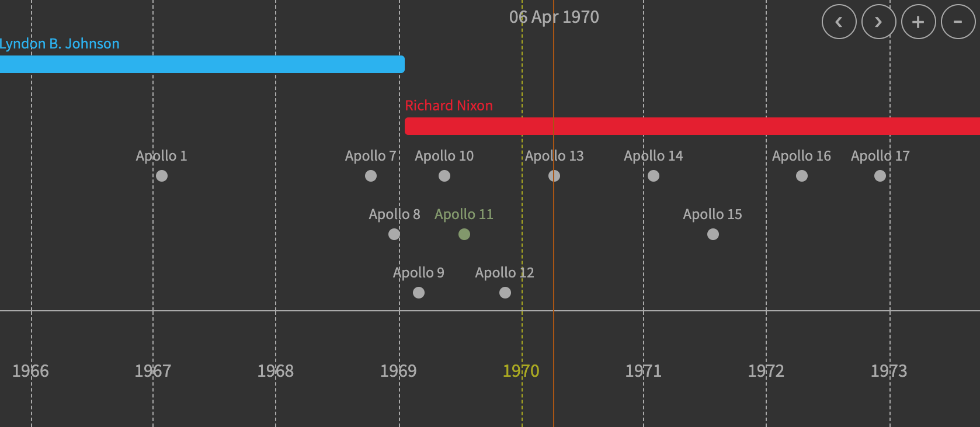Select the Apollo 12 marker dot

[x=505, y=293]
